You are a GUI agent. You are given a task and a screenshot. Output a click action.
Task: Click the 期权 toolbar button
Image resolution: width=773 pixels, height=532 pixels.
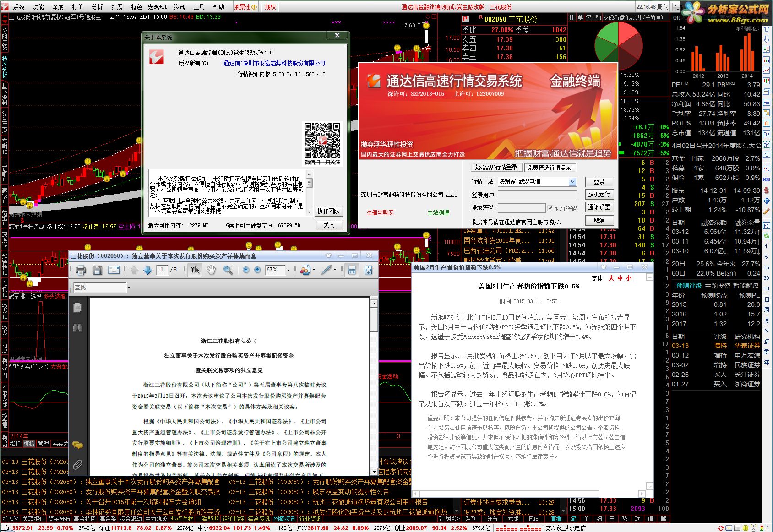[270, 7]
